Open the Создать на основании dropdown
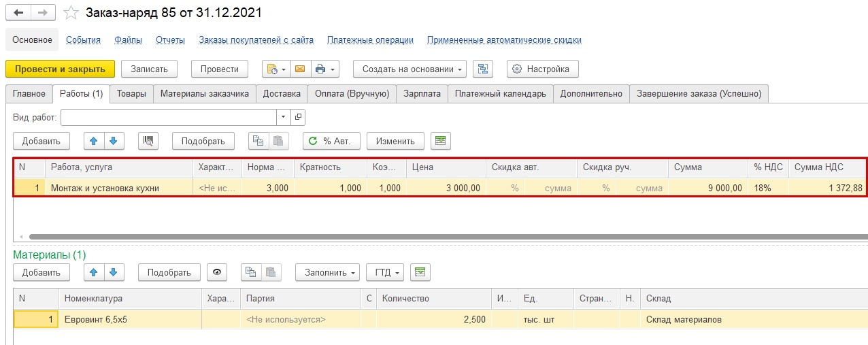The image size is (868, 345). (x=410, y=69)
